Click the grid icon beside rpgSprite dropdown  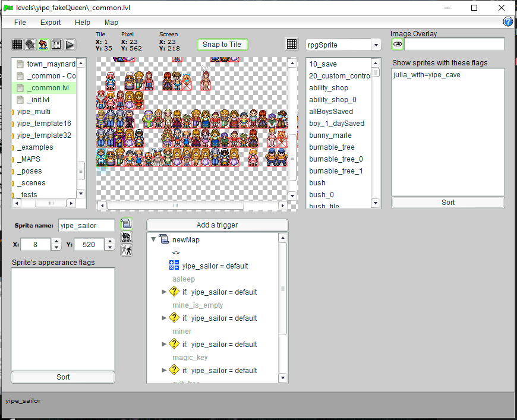pos(292,45)
